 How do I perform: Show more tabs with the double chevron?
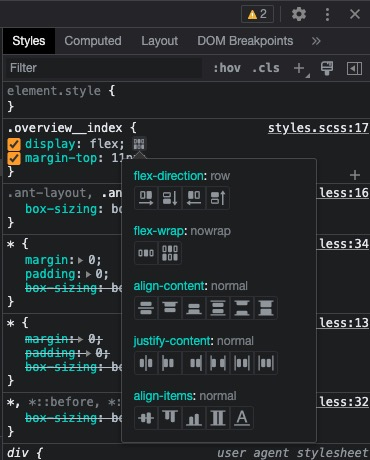(x=316, y=41)
